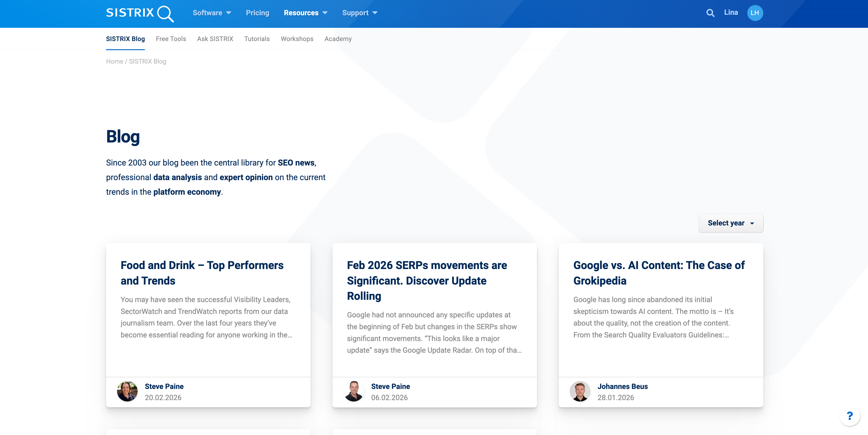The height and width of the screenshot is (435, 868).
Task: Open the Academy tab
Action: pyautogui.click(x=338, y=39)
